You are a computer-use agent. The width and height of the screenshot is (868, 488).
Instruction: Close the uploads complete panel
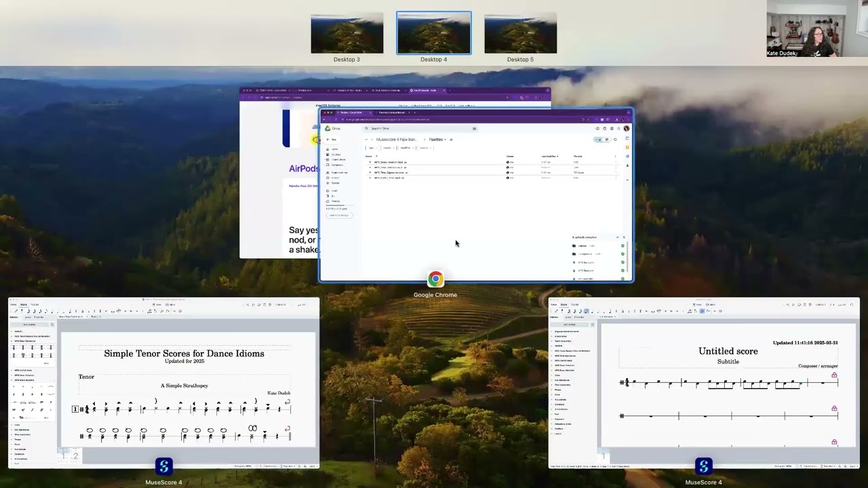624,237
